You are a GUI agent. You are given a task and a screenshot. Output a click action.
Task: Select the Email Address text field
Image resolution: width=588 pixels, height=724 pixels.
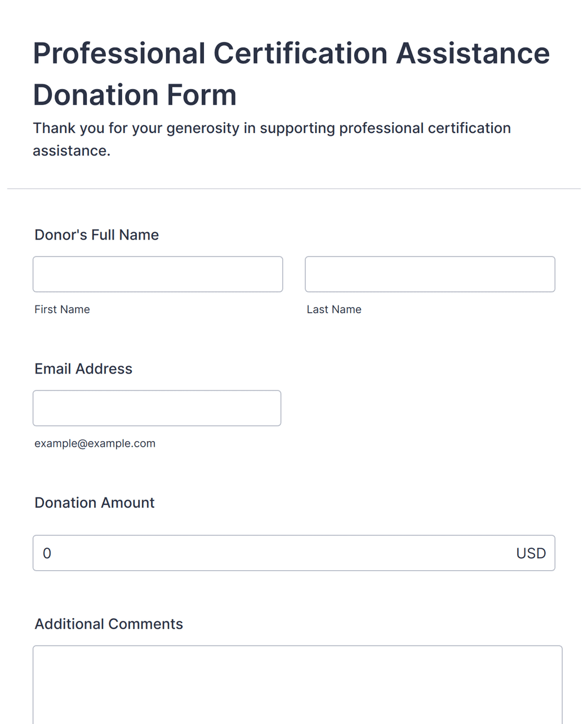click(157, 408)
